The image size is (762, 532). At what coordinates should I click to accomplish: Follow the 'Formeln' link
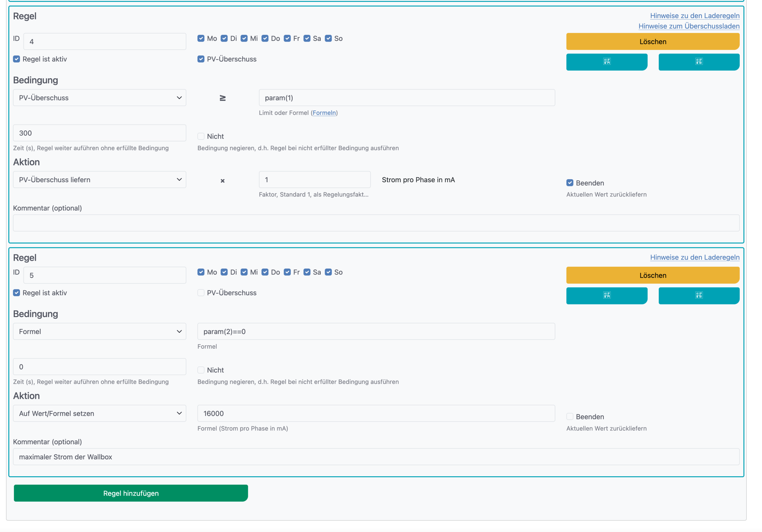(324, 113)
